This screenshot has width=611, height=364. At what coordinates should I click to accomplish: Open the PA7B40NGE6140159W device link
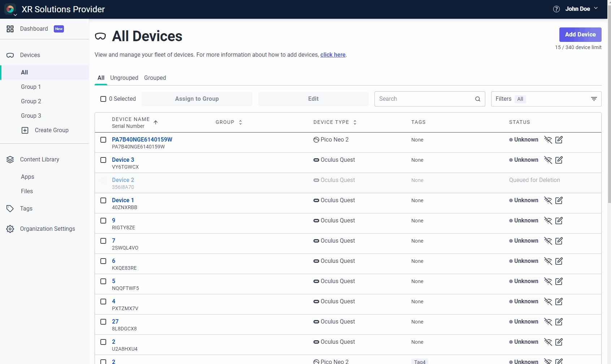click(x=142, y=140)
